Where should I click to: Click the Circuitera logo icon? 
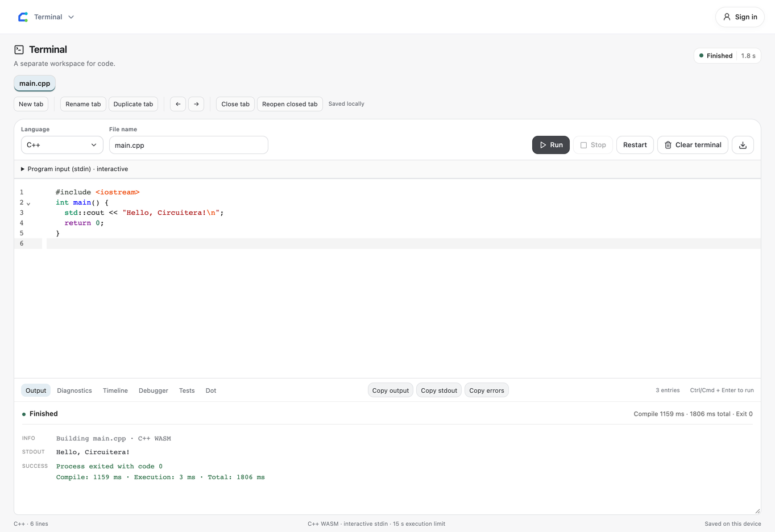pyautogui.click(x=23, y=17)
